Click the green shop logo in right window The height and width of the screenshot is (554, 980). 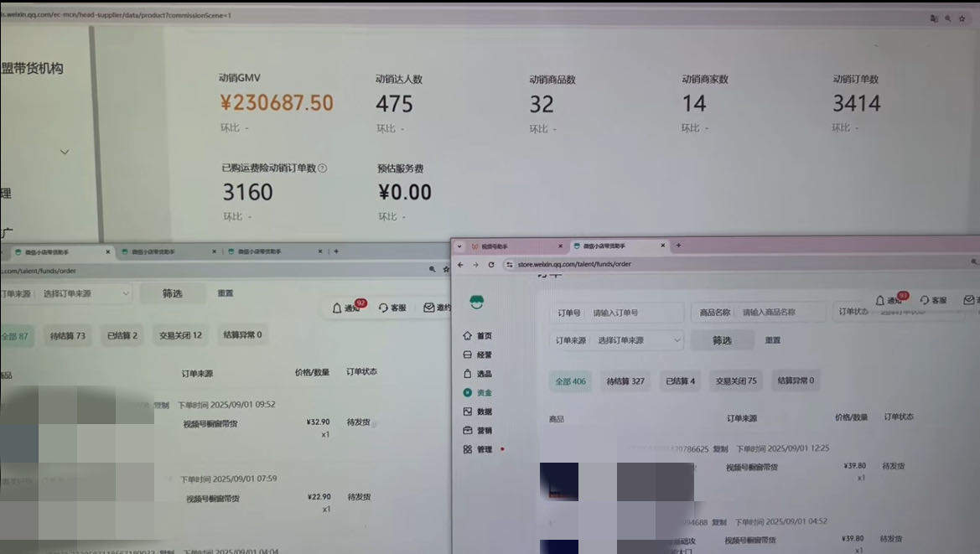click(x=477, y=303)
